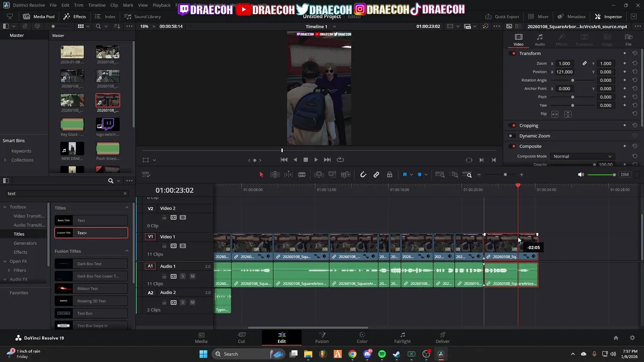Click Full Extent Zoom icon
The height and width of the screenshot is (362, 644).
pyautogui.click(x=440, y=174)
